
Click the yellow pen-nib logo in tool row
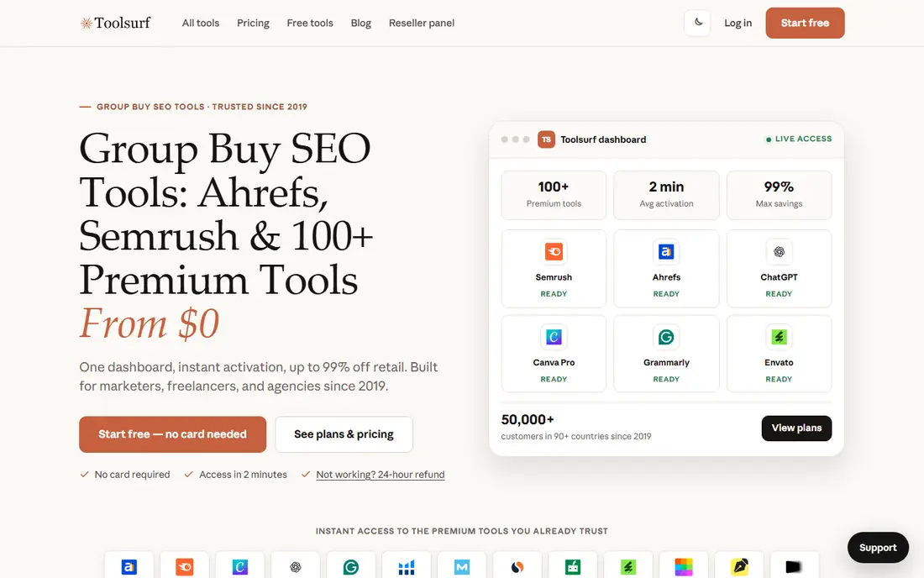[739, 567]
